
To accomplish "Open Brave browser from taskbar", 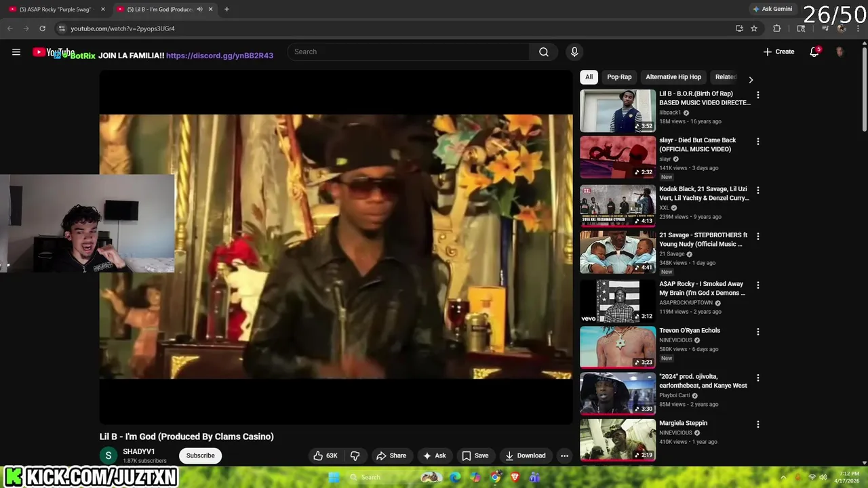I will [x=515, y=477].
